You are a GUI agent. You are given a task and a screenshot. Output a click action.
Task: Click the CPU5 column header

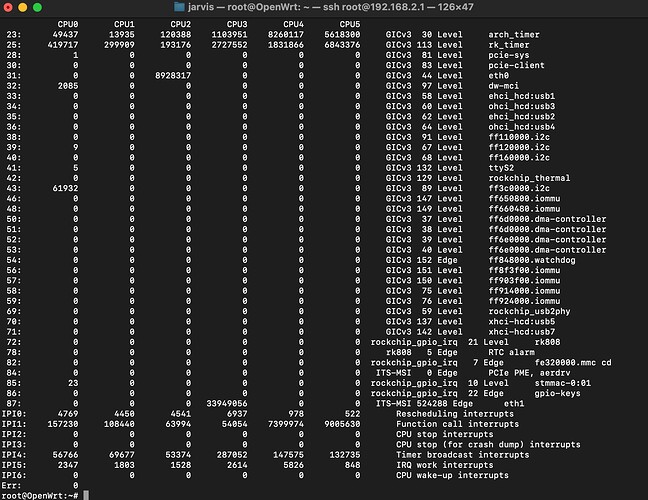pos(350,24)
